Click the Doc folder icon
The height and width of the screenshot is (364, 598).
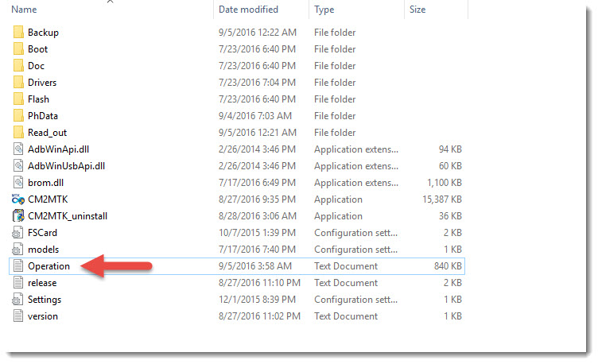pos(18,65)
